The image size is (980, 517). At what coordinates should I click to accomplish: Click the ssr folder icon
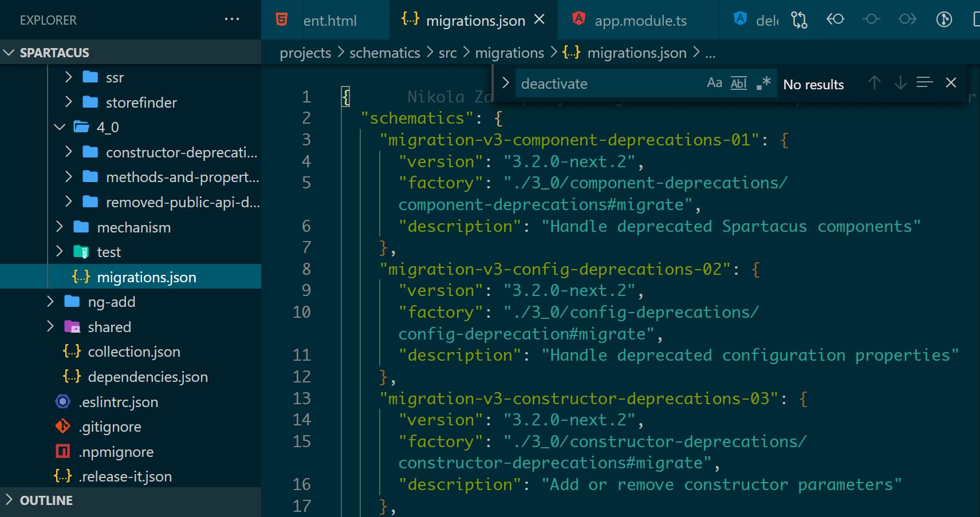coord(90,77)
